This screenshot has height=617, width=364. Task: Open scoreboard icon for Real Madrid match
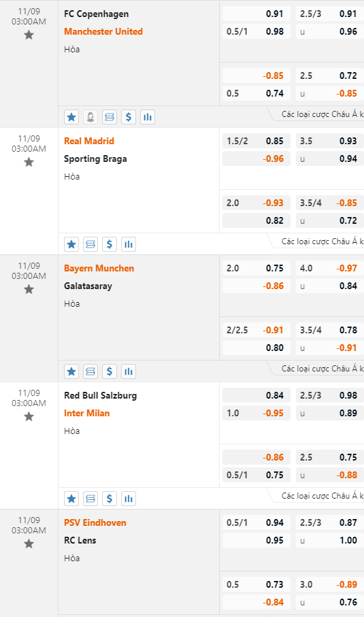90,244
